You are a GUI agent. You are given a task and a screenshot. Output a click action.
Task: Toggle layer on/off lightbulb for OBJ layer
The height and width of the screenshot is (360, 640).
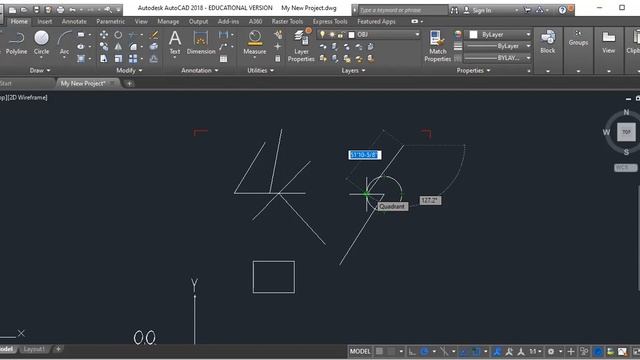pos(322,35)
